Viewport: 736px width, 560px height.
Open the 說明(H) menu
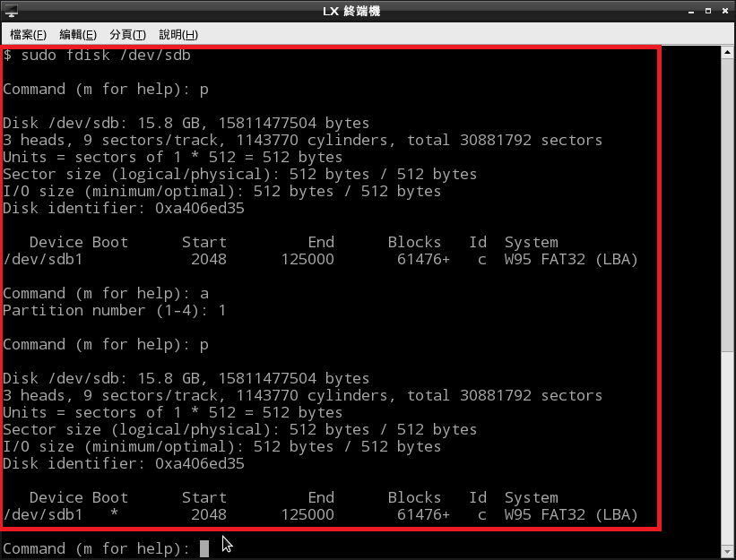178,34
